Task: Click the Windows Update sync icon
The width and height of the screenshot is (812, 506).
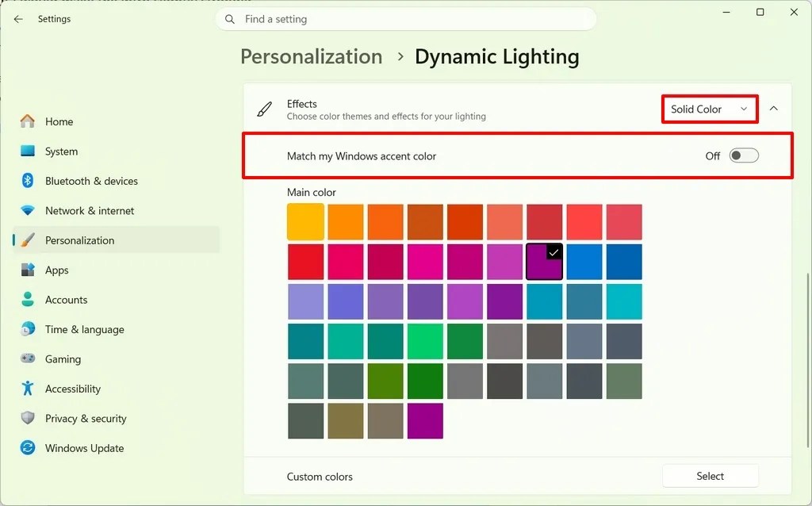Action: (x=28, y=447)
